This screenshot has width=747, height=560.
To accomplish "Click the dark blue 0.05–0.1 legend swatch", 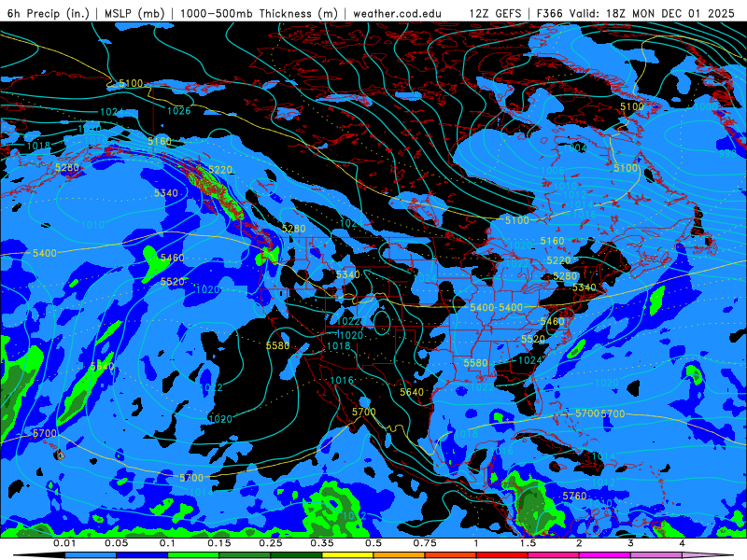I will point(142,555).
